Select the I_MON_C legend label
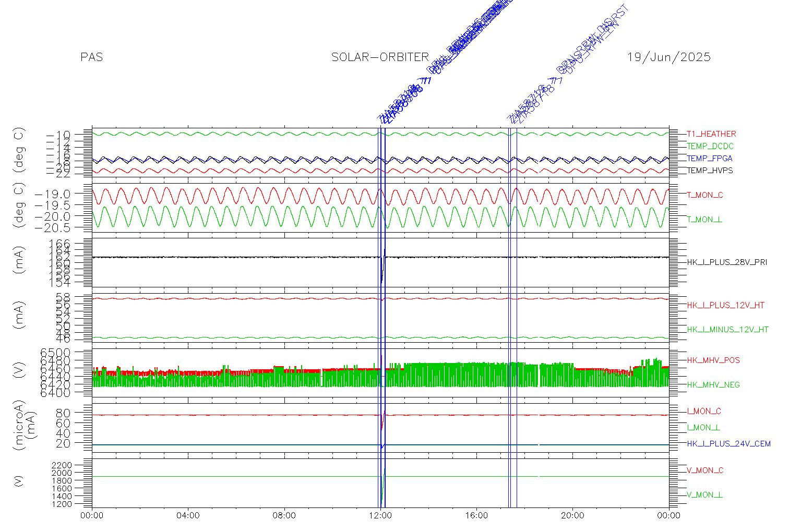The height and width of the screenshot is (532, 789). click(x=704, y=412)
